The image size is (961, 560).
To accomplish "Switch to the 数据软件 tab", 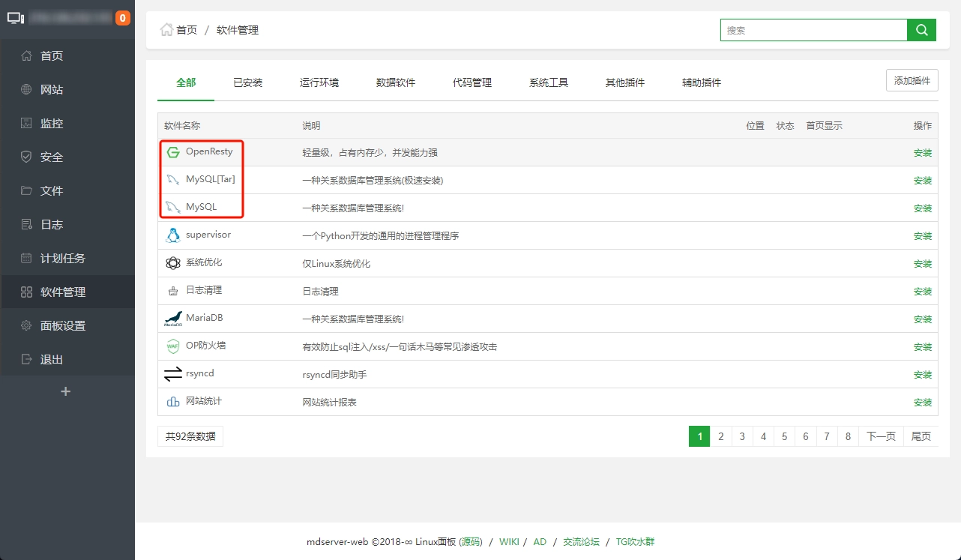I will tap(396, 82).
